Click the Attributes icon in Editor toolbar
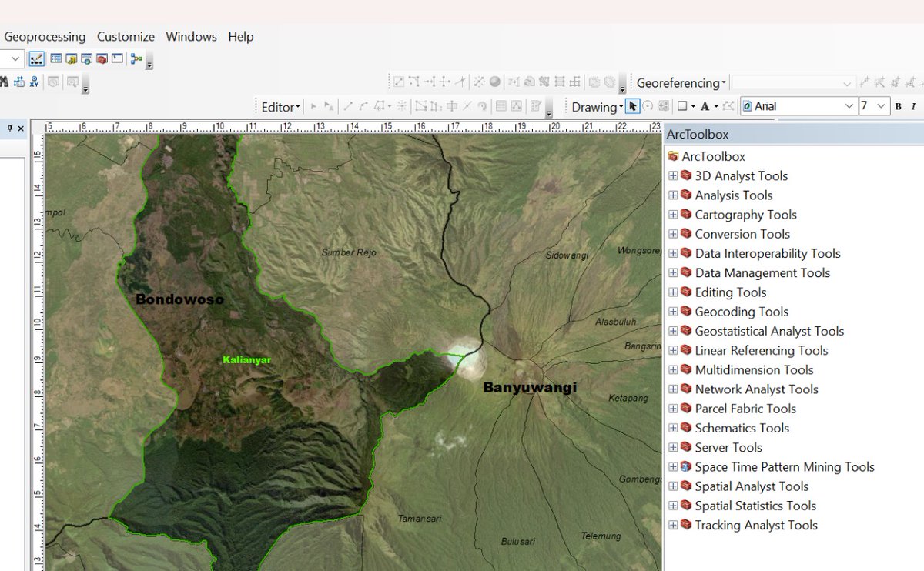This screenshot has height=571, width=924. click(x=500, y=106)
